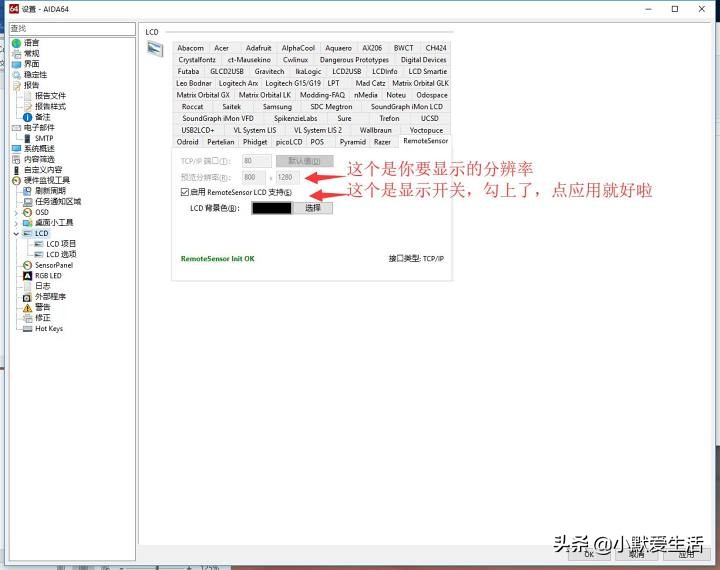Select the LCD 选项 tree item
This screenshot has height=570, width=720.
[x=61, y=254]
